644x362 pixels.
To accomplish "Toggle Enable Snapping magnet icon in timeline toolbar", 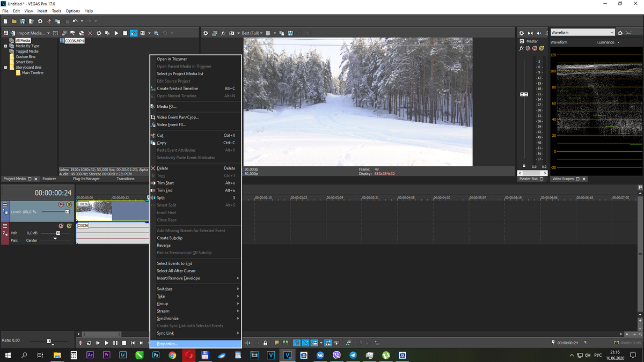I will click(297, 343).
